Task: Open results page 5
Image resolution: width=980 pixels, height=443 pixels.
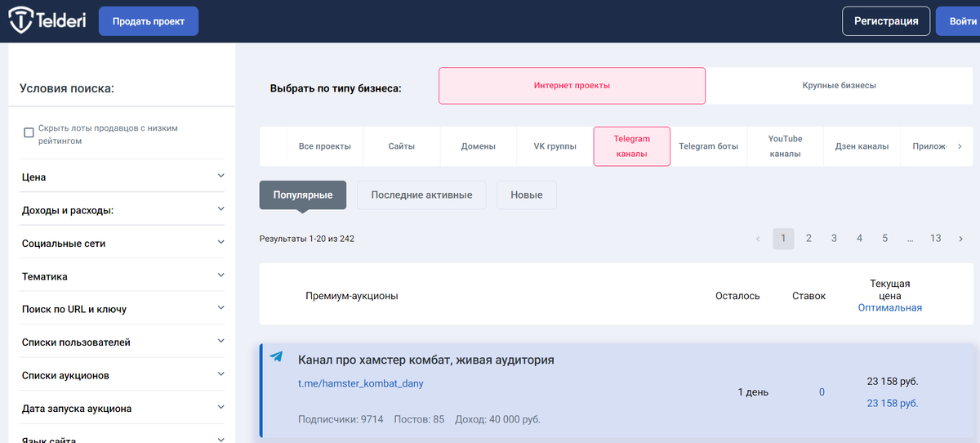Action: [884, 239]
